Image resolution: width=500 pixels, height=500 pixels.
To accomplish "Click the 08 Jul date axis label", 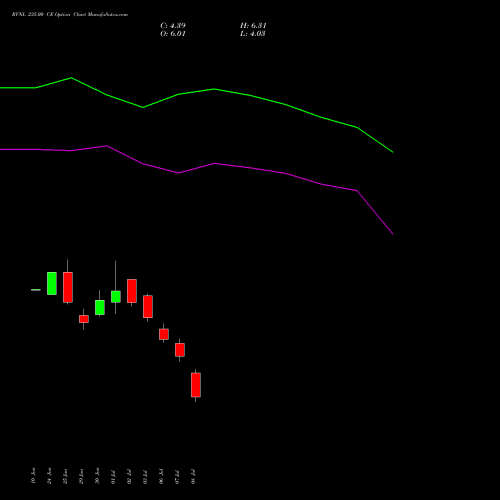I will (x=193, y=477).
